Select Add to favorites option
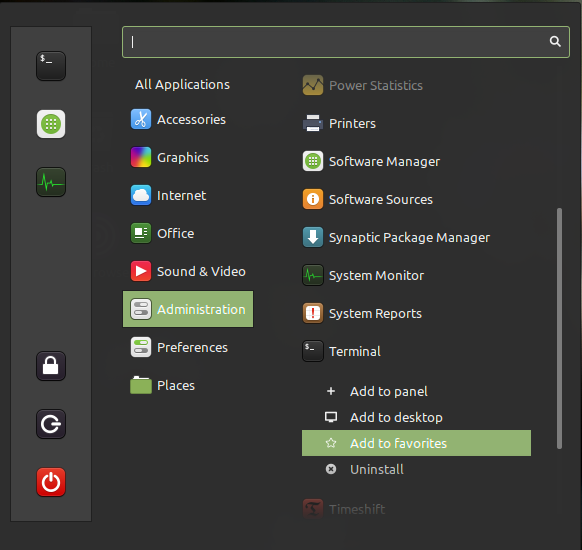This screenshot has height=550, width=582. tap(416, 443)
